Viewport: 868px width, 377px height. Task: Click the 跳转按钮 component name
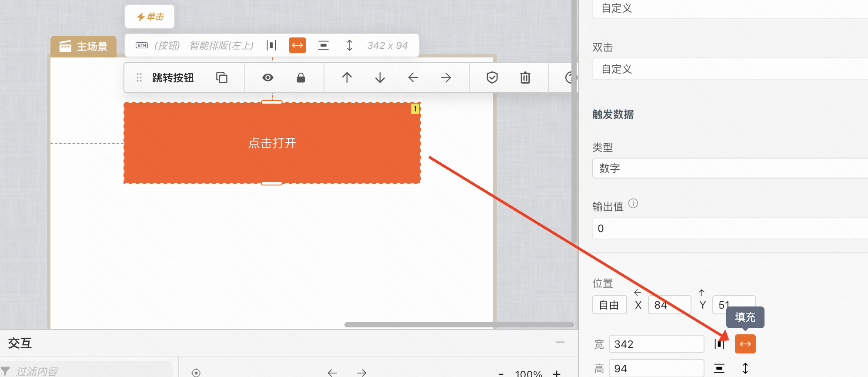pyautogui.click(x=173, y=77)
